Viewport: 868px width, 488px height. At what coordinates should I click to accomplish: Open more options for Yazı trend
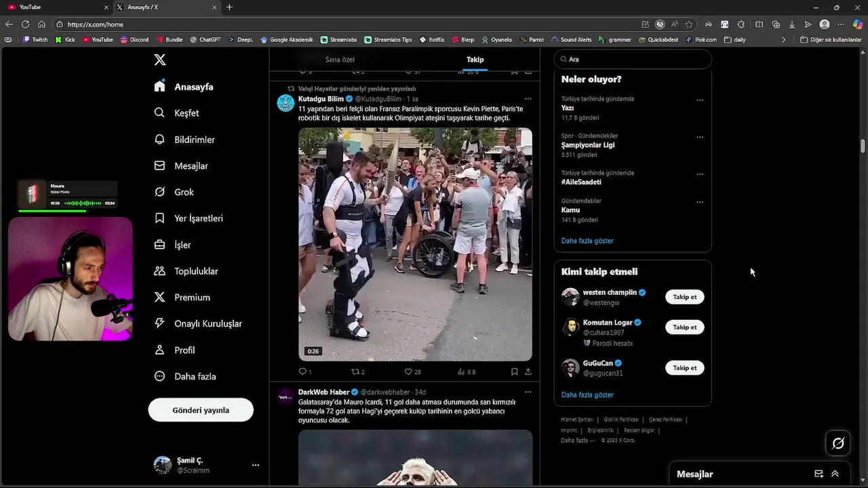(x=700, y=100)
